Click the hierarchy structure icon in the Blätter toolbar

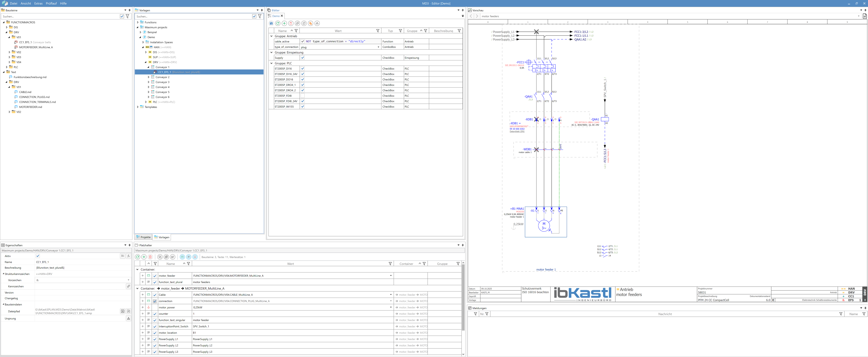317,23
